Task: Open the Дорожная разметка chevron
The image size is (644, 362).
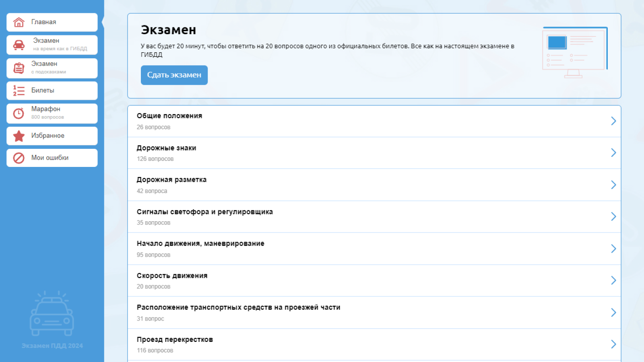Action: click(x=613, y=185)
